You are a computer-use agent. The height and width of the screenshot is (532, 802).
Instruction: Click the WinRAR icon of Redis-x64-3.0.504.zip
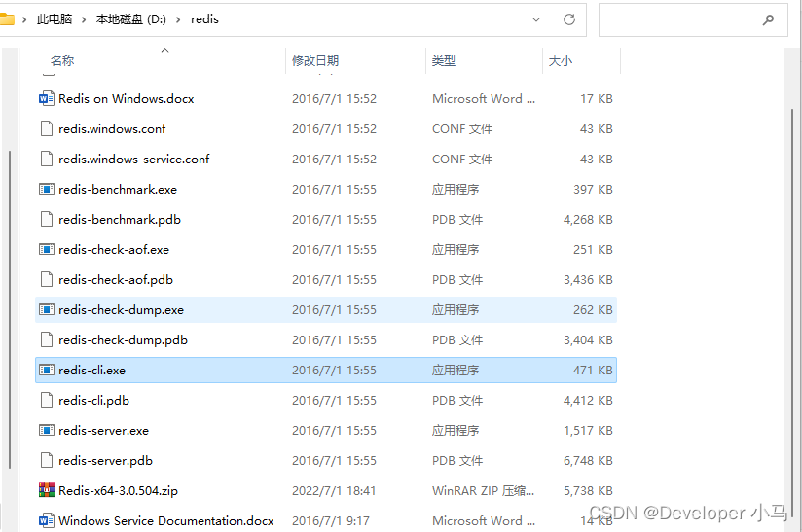(x=47, y=490)
